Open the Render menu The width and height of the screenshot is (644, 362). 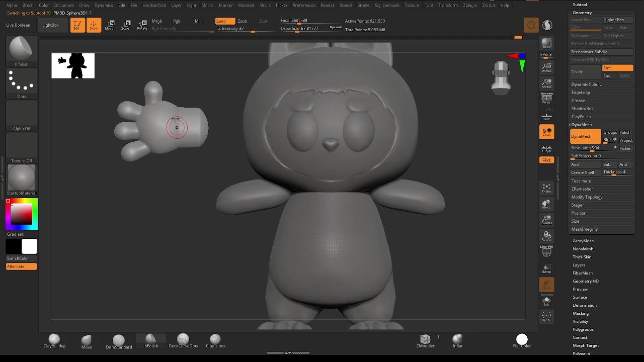click(328, 5)
